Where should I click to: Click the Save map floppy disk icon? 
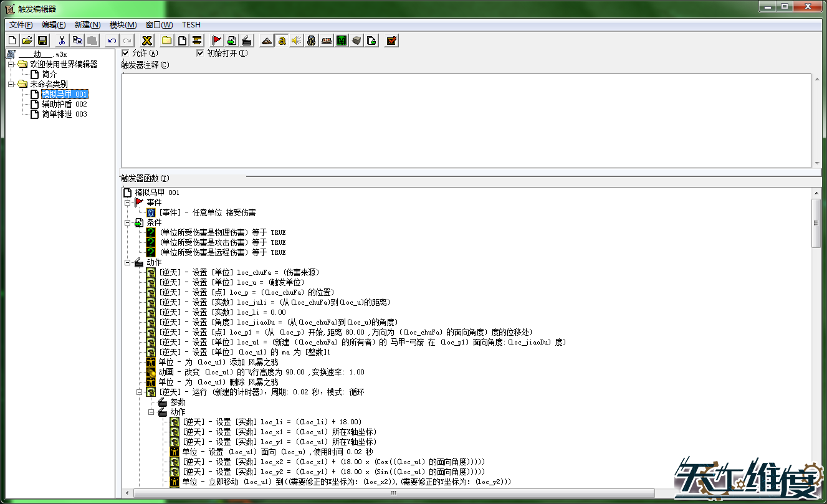click(x=42, y=40)
